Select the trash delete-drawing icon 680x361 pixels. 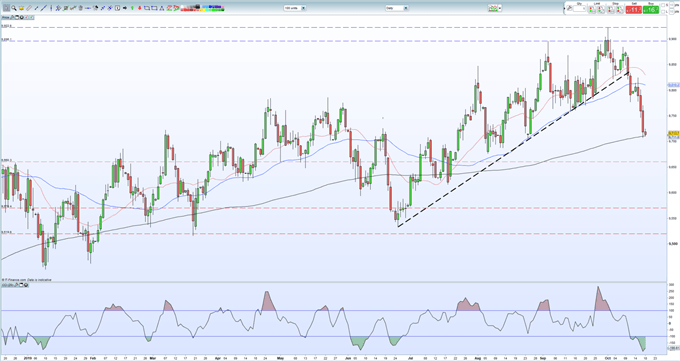(x=81, y=8)
